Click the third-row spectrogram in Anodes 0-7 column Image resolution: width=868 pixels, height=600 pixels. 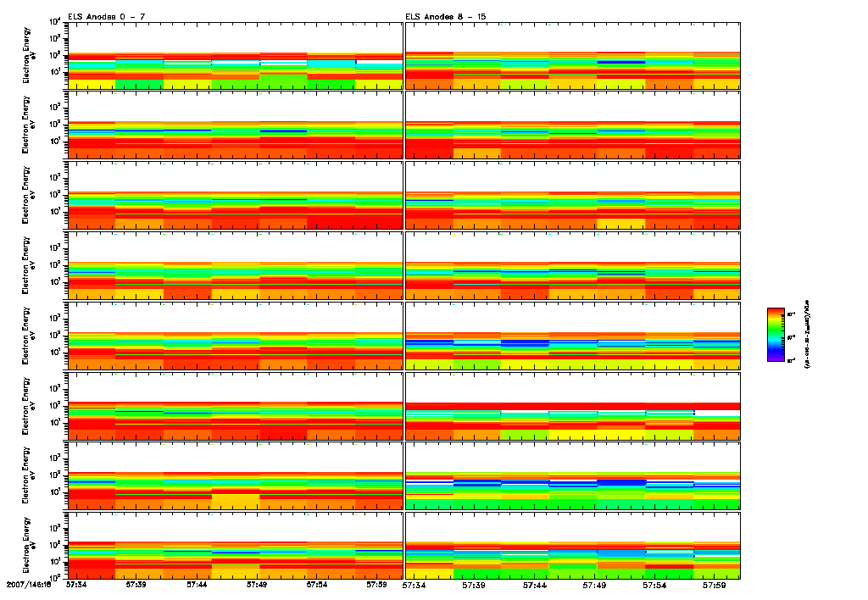(236, 196)
